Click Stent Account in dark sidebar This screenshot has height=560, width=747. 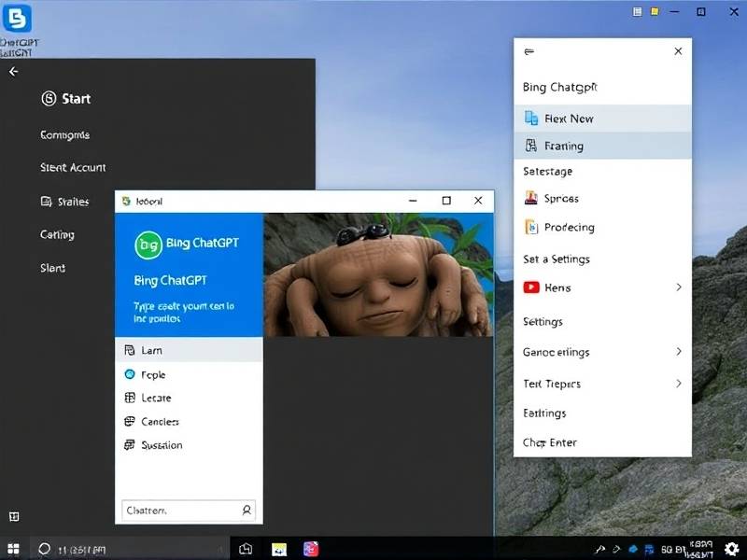pos(73,168)
